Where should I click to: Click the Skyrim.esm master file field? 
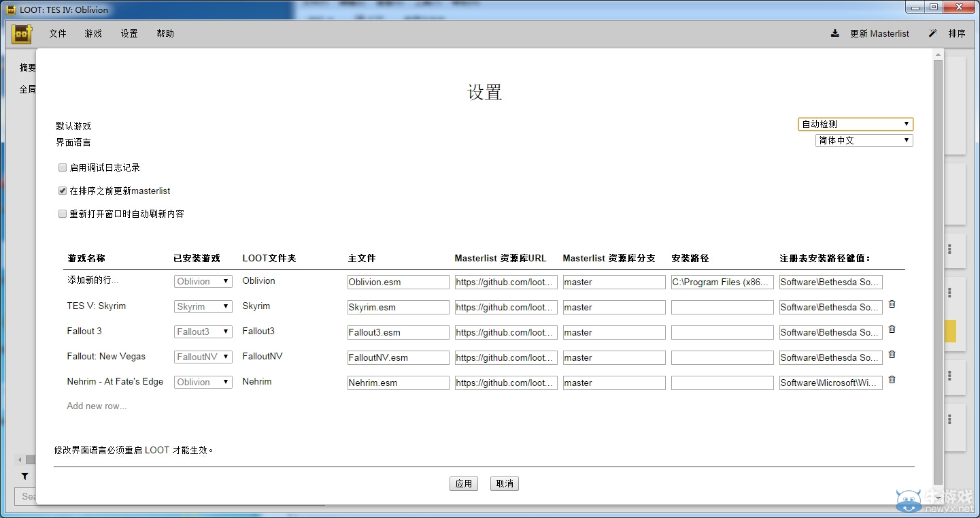click(399, 307)
